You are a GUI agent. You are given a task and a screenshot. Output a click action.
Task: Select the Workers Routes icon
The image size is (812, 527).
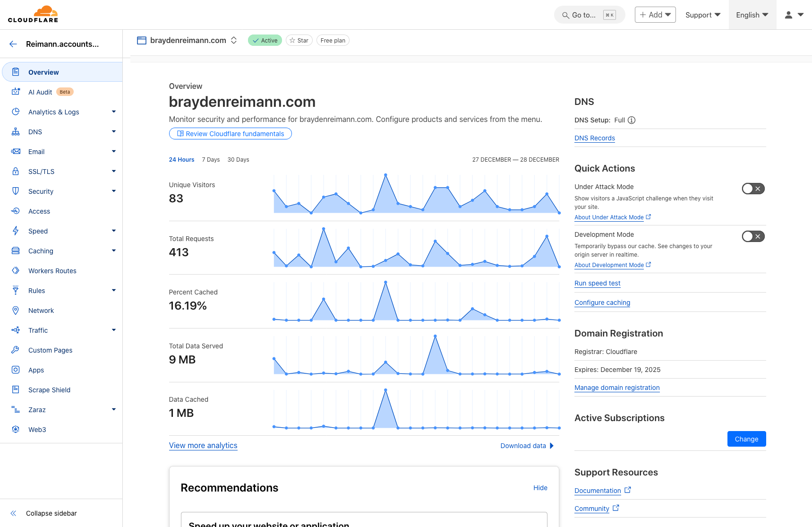click(16, 270)
